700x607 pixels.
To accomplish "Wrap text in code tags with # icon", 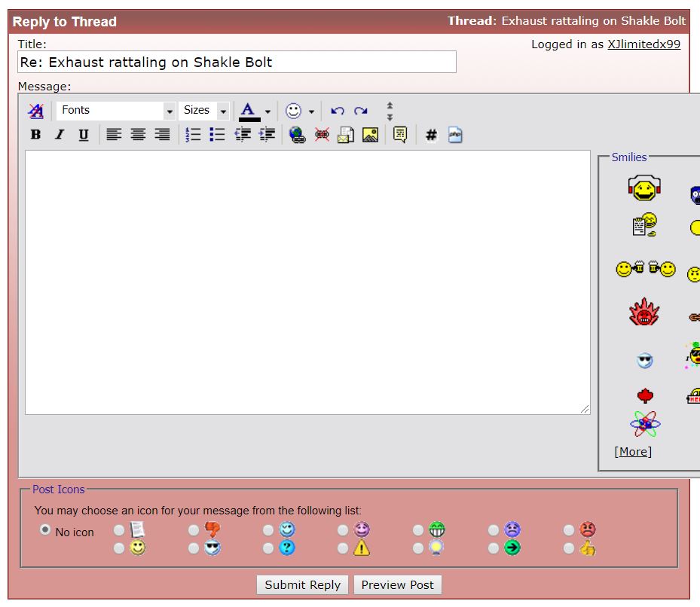I will coord(431,135).
